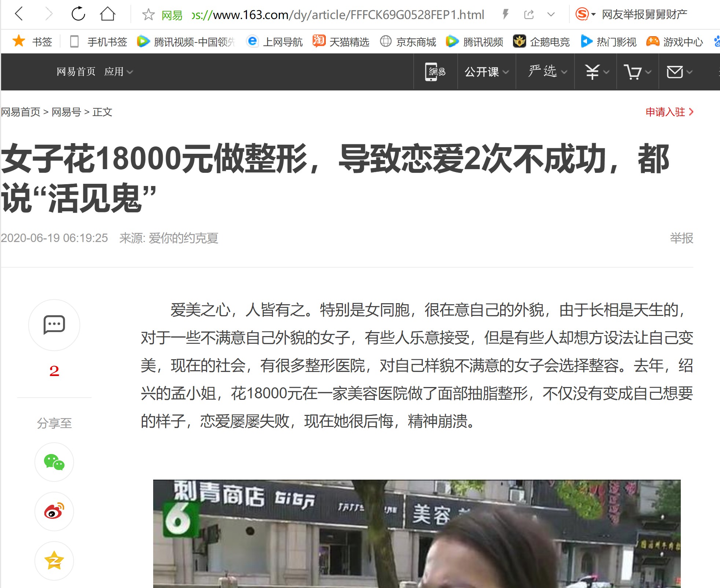Open the 腾讯视频 bookmark
Image resolution: width=720 pixels, height=588 pixels.
[x=475, y=41]
